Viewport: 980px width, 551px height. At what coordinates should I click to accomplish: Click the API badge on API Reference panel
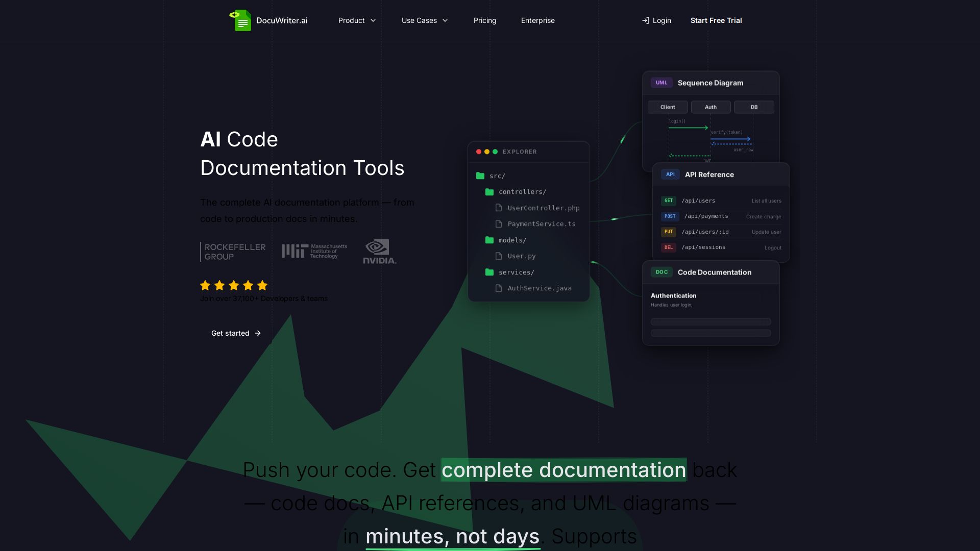pos(670,174)
